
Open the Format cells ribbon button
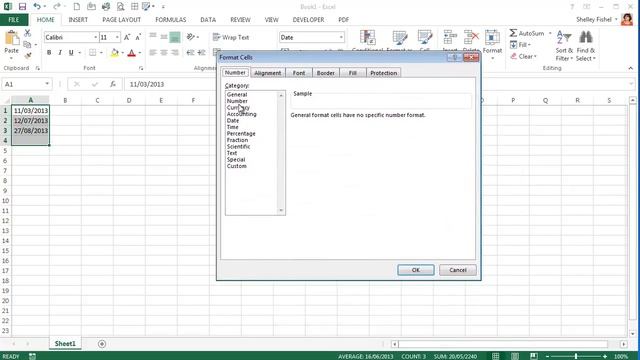point(492,44)
